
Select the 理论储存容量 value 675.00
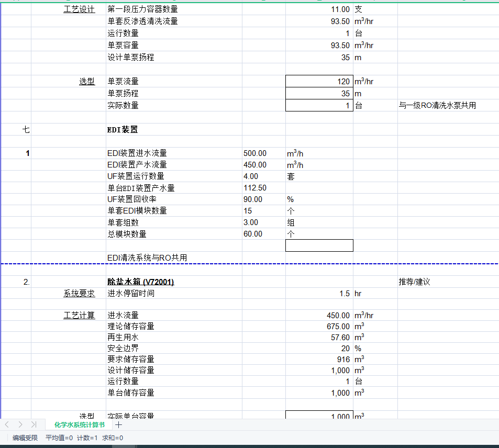(319, 327)
